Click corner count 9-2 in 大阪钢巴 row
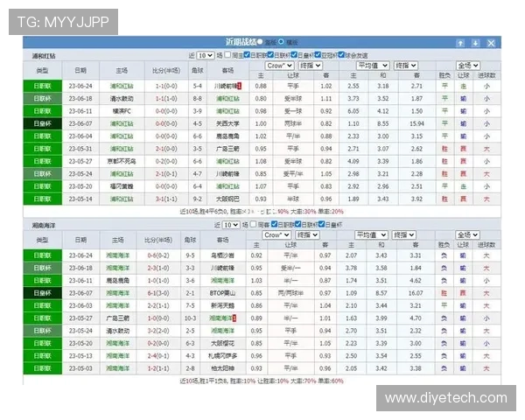 pos(198,199)
